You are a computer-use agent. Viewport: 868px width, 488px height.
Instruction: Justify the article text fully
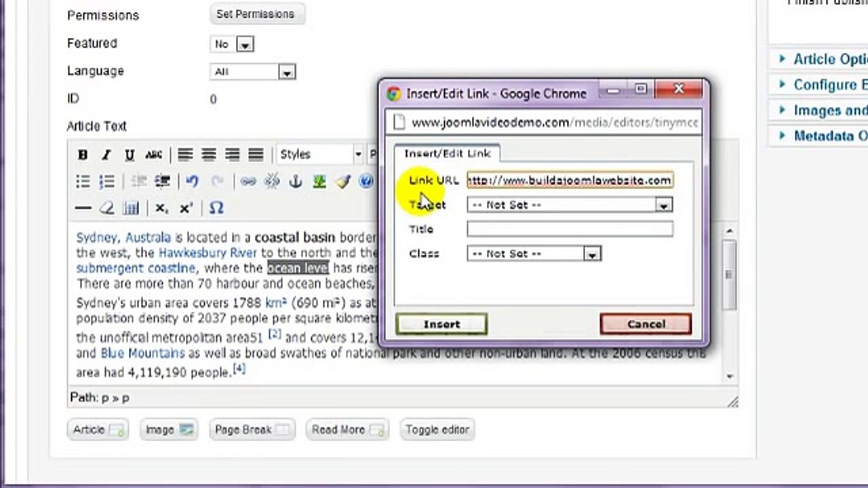256,155
